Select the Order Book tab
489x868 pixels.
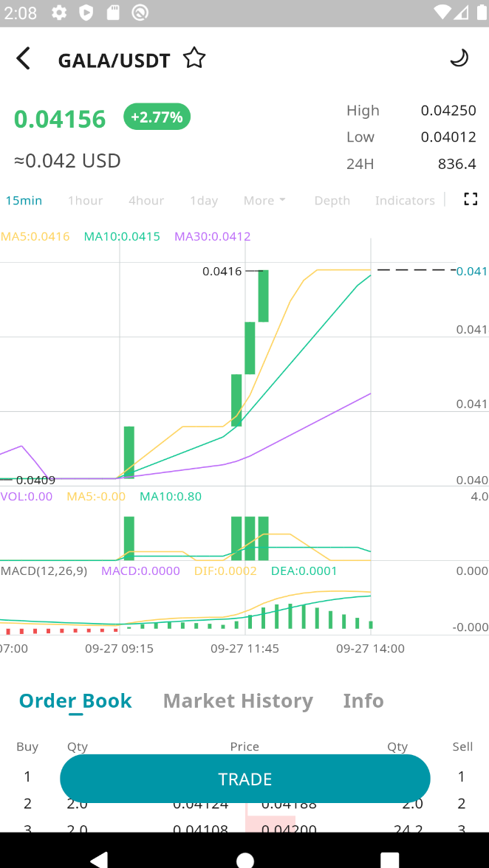point(75,700)
